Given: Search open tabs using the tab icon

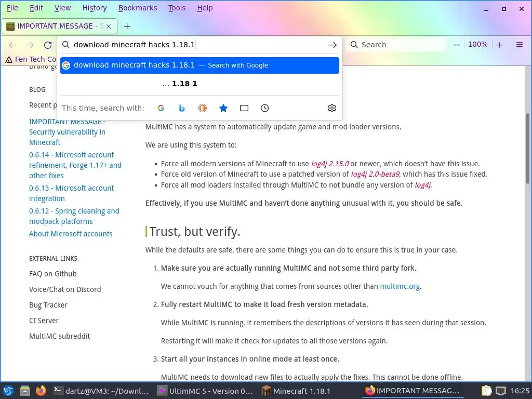Looking at the screenshot, I should point(244,108).
